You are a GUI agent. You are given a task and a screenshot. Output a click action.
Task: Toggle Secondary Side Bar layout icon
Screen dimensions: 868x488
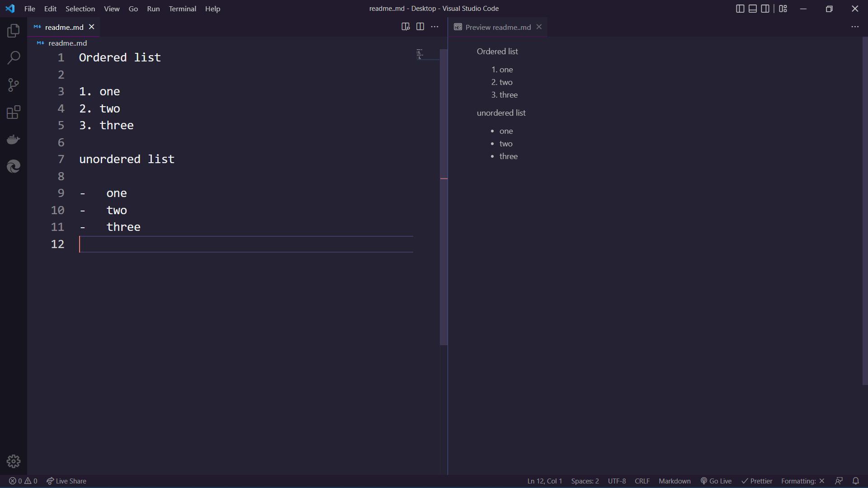point(765,9)
